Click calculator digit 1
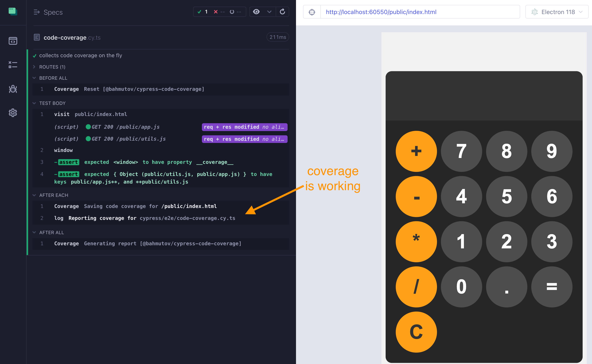This screenshot has width=592, height=364. [461, 242]
